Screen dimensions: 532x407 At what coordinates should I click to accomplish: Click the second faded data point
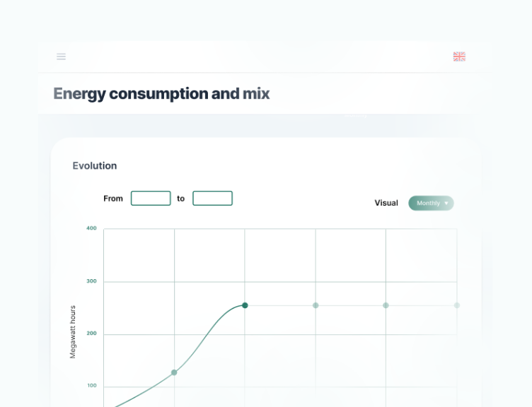point(386,305)
